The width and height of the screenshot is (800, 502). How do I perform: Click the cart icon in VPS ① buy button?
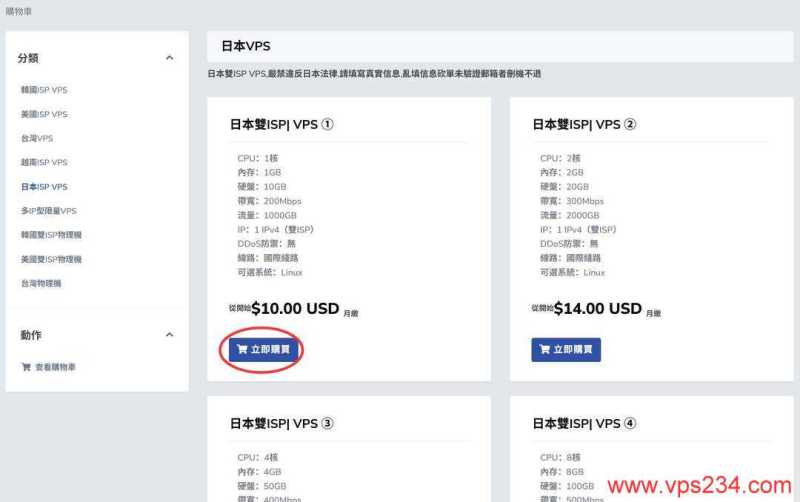242,349
